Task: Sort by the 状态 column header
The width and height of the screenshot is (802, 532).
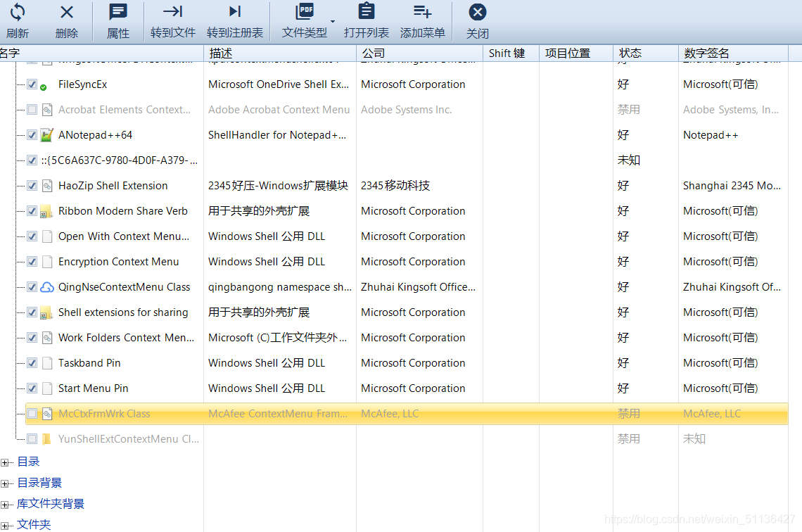Action: 646,53
